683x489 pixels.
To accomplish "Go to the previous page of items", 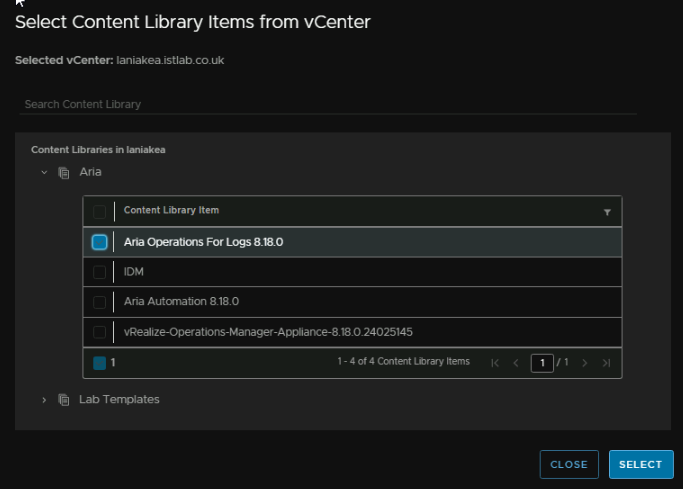I will click(x=516, y=363).
